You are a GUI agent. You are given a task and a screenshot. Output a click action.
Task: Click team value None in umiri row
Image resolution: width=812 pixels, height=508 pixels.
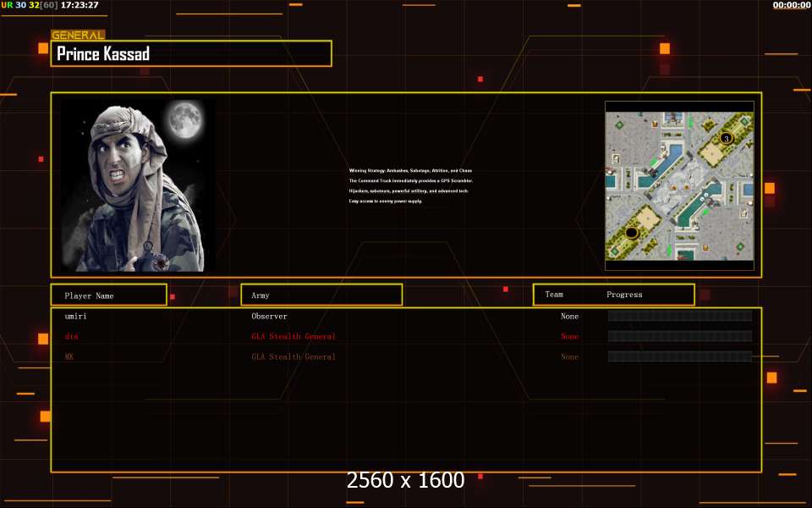point(569,316)
